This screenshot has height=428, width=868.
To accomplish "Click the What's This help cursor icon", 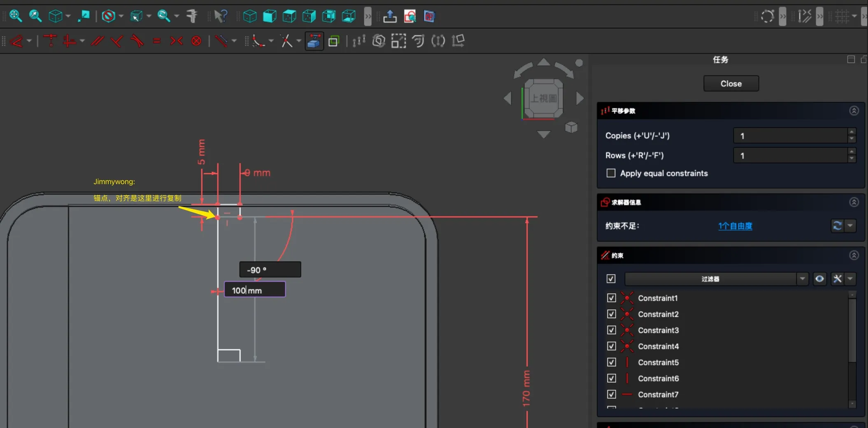I will pos(221,16).
